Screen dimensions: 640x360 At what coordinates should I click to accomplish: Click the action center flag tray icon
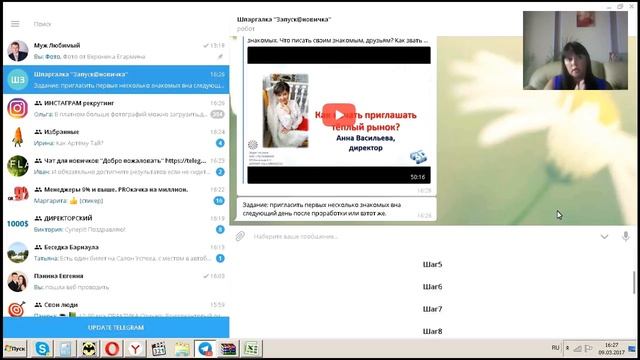tap(589, 348)
